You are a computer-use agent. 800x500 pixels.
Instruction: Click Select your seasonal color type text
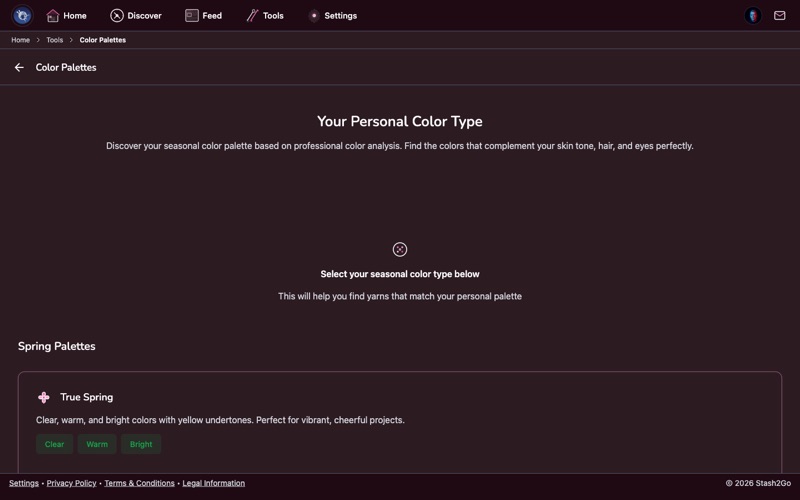[400, 274]
